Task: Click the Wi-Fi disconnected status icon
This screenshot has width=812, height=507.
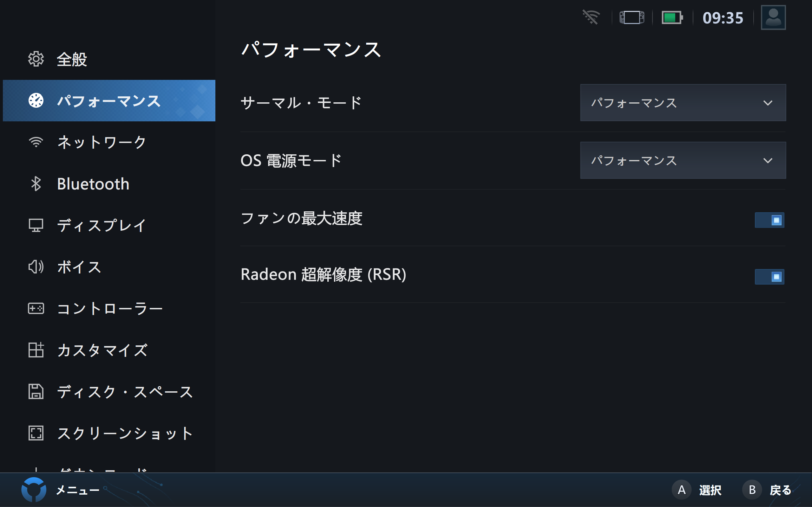Action: (x=591, y=17)
